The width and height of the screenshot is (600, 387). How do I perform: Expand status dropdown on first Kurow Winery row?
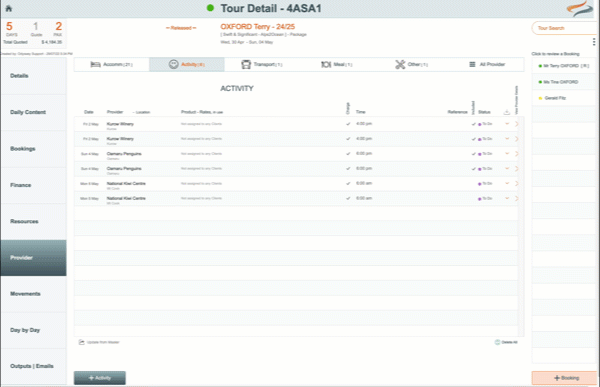point(507,124)
